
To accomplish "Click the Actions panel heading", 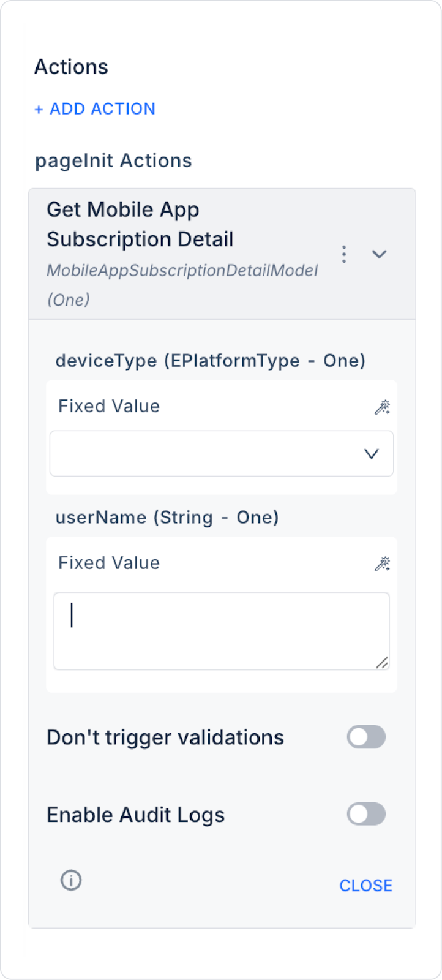I will coord(71,67).
